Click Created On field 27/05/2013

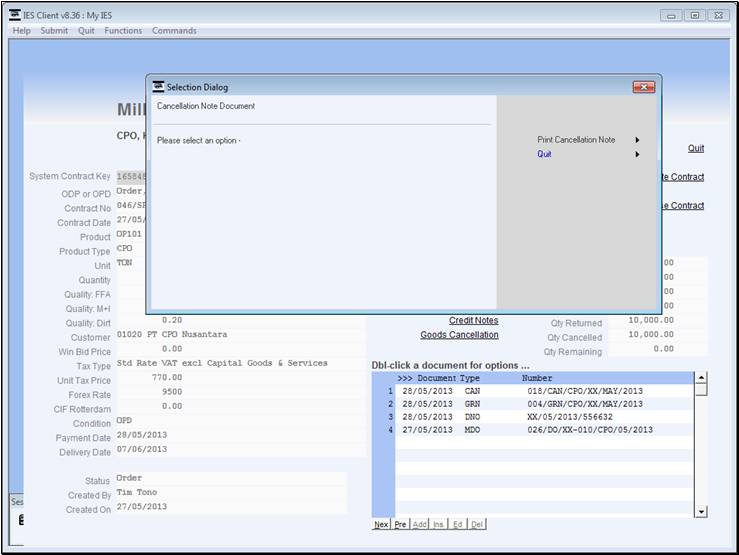click(x=231, y=507)
